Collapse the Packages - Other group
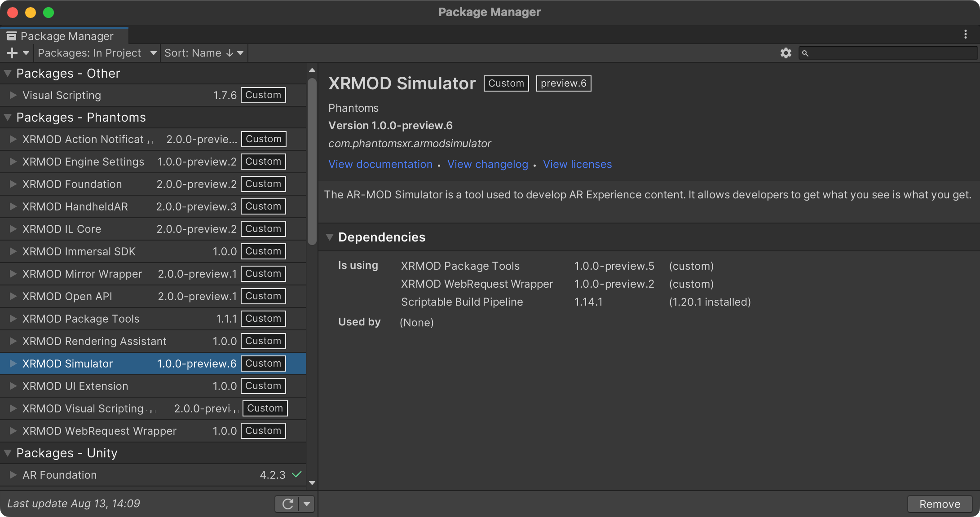Image resolution: width=980 pixels, height=517 pixels. 8,73
